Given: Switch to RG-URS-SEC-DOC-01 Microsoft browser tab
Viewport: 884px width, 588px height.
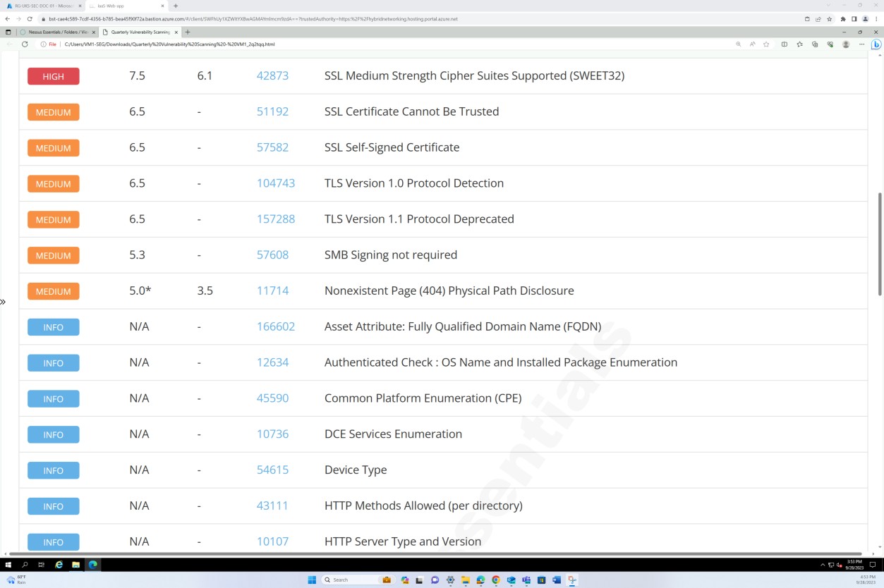Looking at the screenshot, I should [x=42, y=6].
